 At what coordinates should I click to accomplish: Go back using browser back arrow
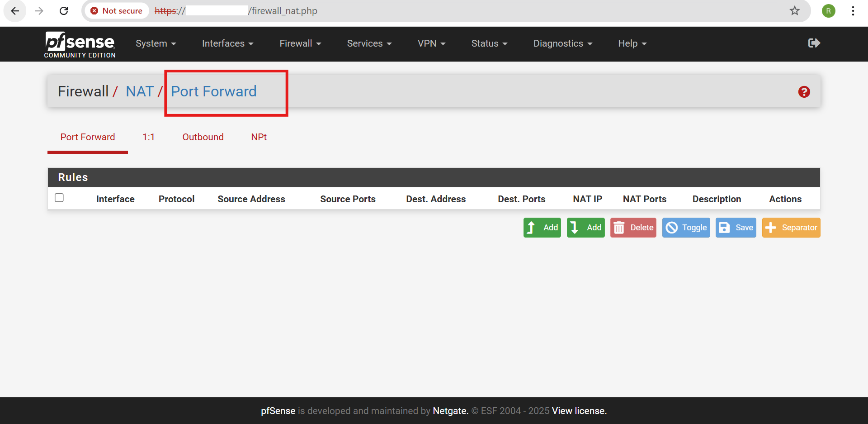[15, 11]
